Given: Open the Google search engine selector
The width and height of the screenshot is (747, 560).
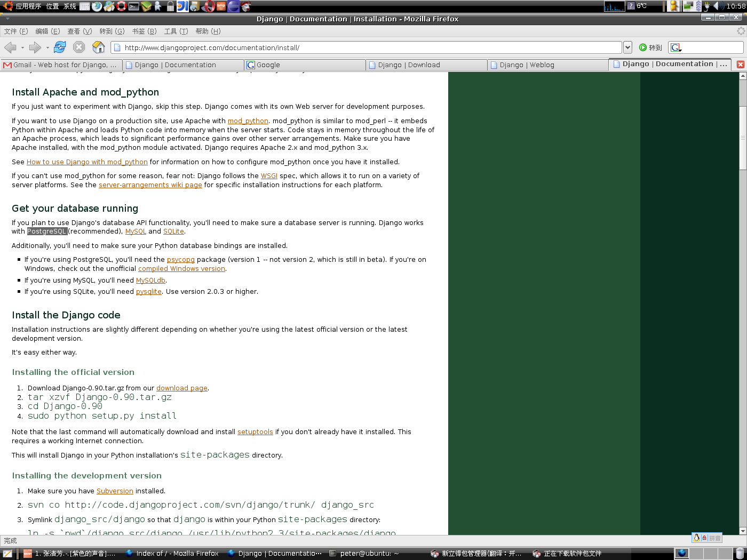Looking at the screenshot, I should click(676, 47).
